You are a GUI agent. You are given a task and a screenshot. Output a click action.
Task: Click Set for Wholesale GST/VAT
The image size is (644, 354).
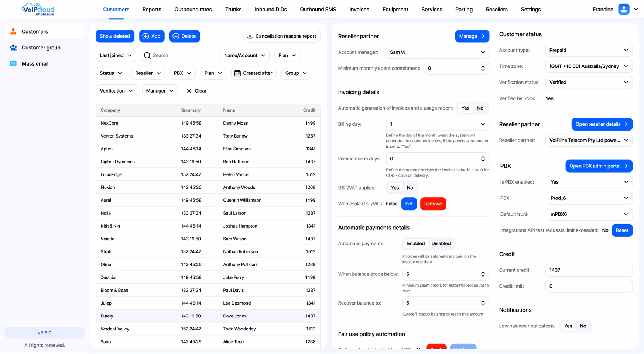point(409,204)
